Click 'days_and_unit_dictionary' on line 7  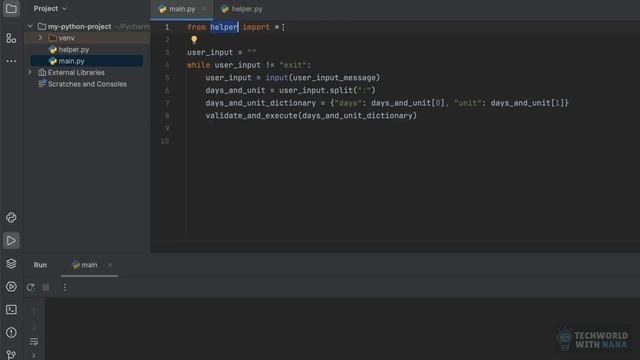click(x=260, y=103)
